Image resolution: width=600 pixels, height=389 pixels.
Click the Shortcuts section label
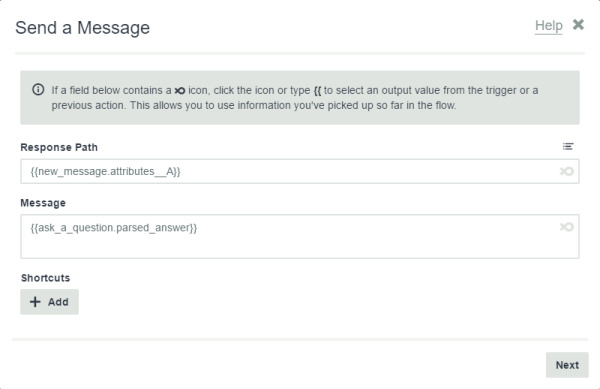click(45, 278)
